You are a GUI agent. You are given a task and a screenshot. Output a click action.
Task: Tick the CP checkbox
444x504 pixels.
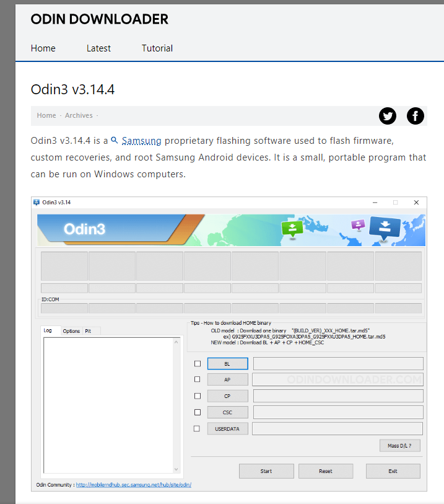198,396
